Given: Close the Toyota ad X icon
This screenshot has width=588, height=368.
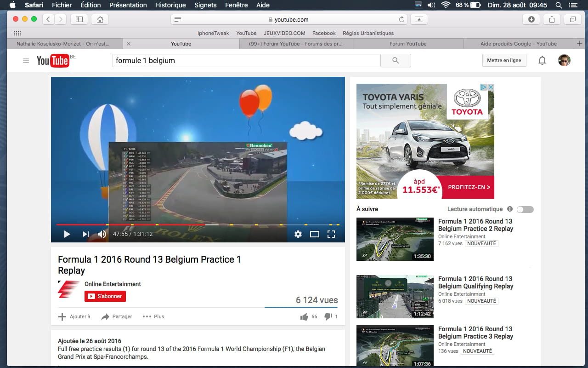Looking at the screenshot, I should pyautogui.click(x=491, y=87).
